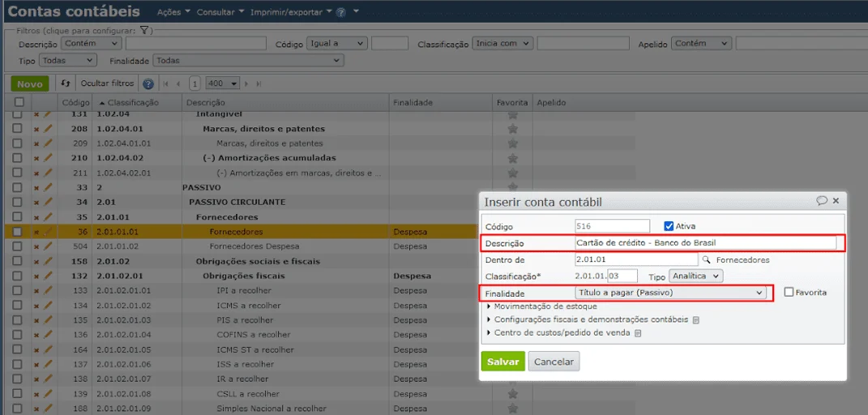
Task: Open the Ações menu
Action: click(x=173, y=11)
